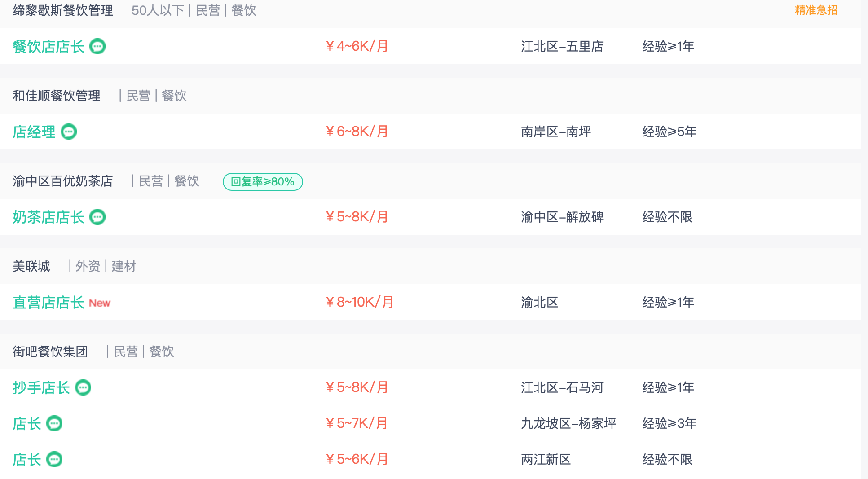The height and width of the screenshot is (479, 868).
Task: Visit 渝中区百优奶茶店 company profile
Action: pyautogui.click(x=63, y=181)
